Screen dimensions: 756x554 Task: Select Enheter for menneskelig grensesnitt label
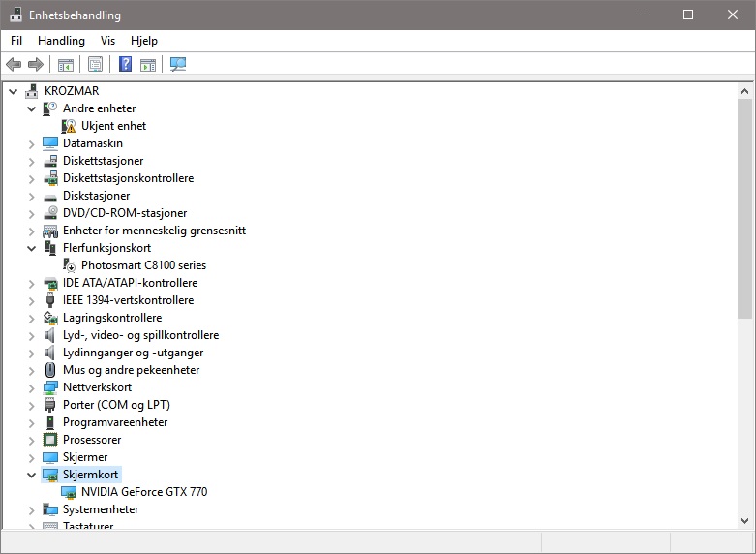(154, 231)
